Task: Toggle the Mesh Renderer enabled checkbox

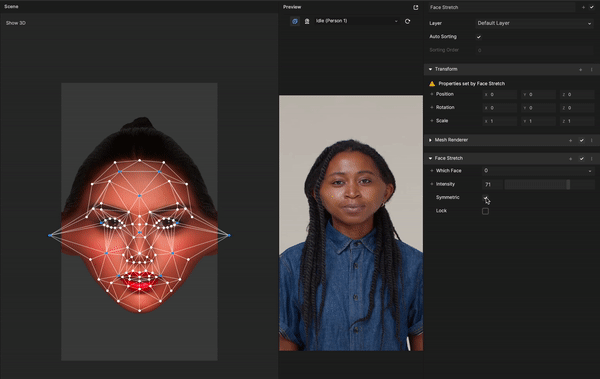Action: point(582,140)
